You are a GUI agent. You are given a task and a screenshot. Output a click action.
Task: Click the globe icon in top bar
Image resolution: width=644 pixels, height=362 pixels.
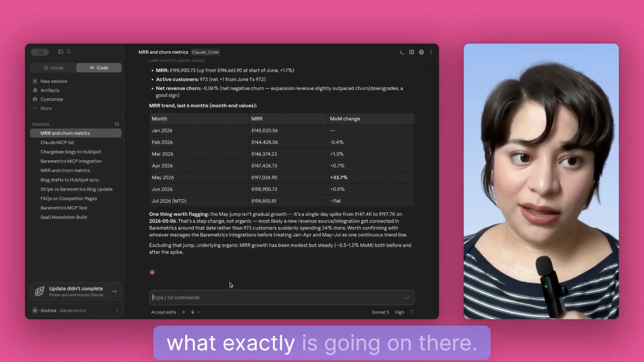[421, 52]
